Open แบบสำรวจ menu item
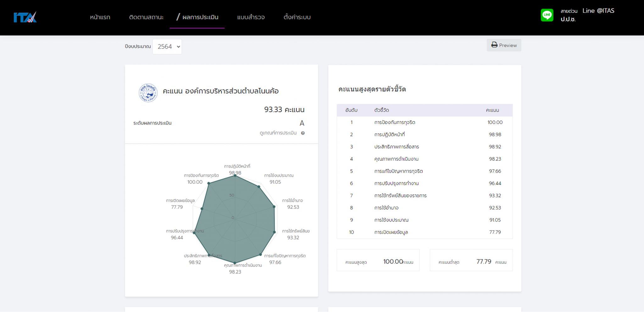 251,17
